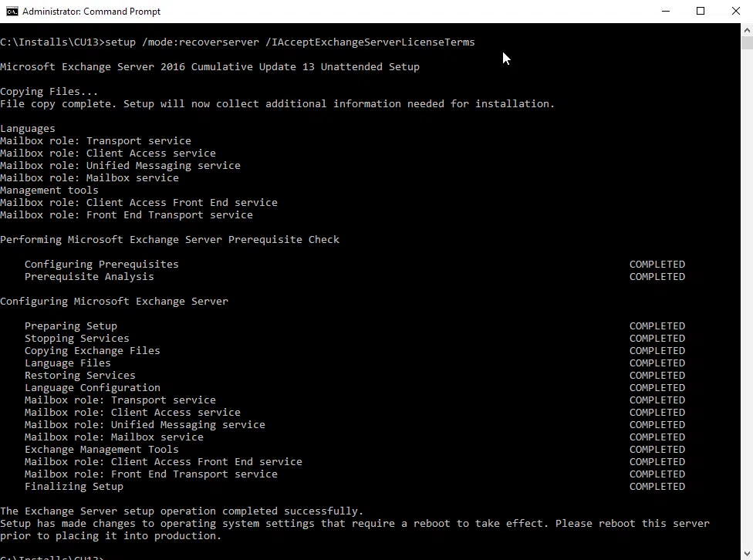Click the "Languages" line

tap(28, 129)
